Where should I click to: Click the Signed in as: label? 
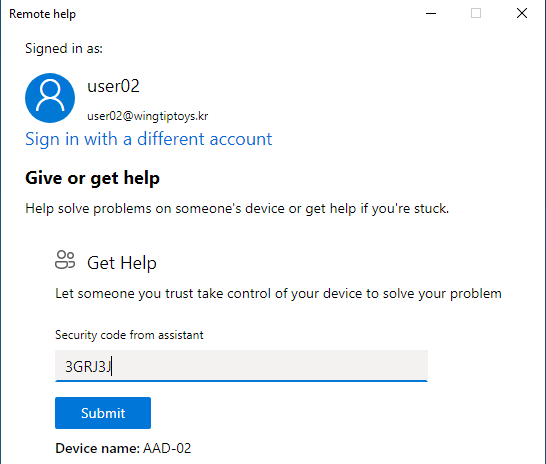pyautogui.click(x=64, y=49)
